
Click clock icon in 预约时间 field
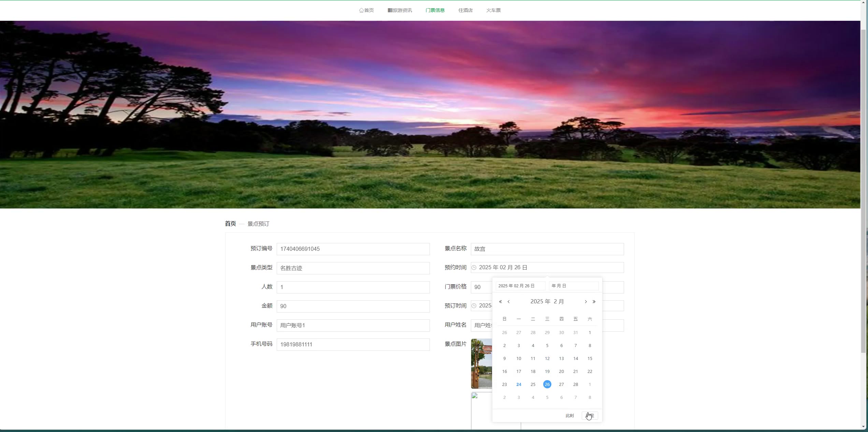474,268
